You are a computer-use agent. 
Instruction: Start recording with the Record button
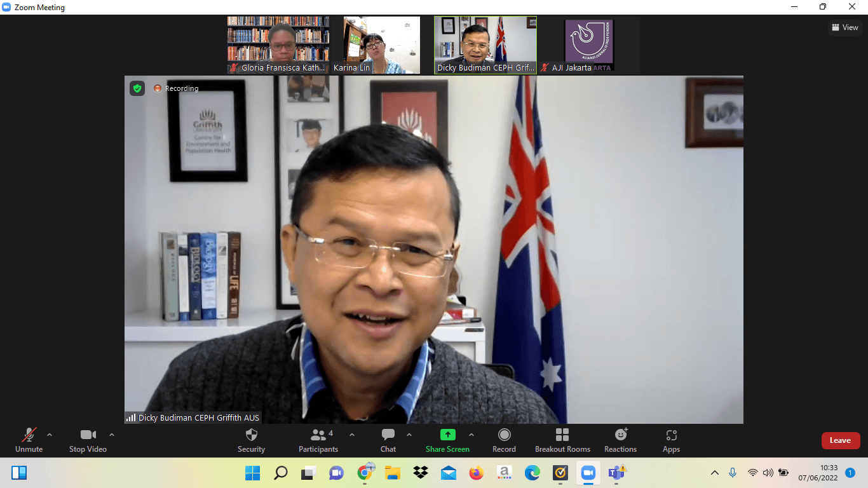click(504, 440)
